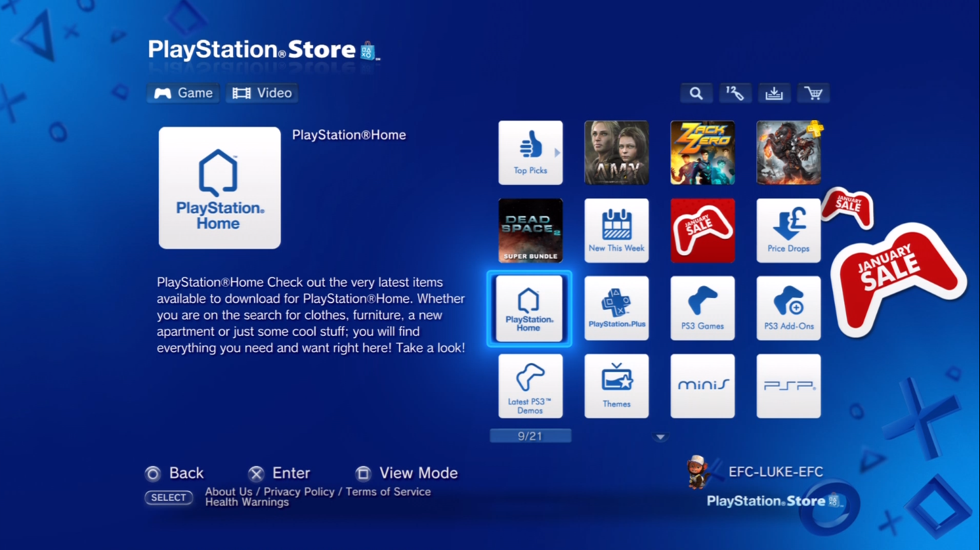Open the Download List icon
This screenshot has height=550, width=980.
tap(775, 93)
